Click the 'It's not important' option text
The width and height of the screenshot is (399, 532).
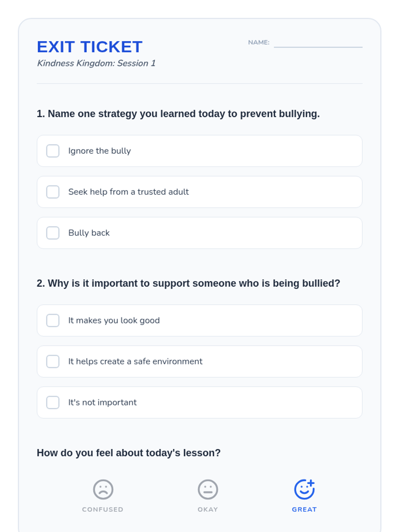(x=102, y=402)
